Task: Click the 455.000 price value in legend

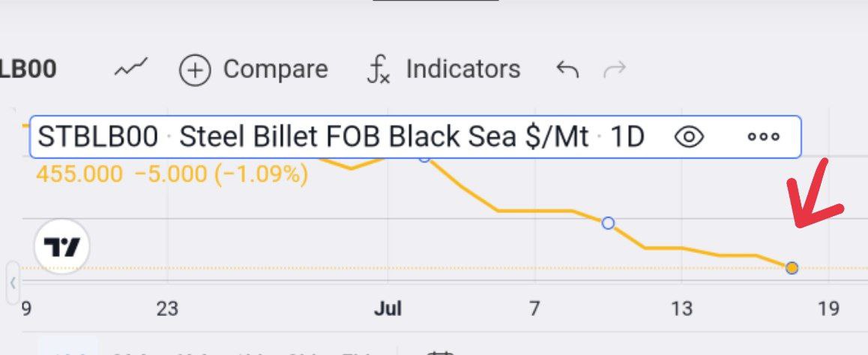Action: [x=79, y=174]
